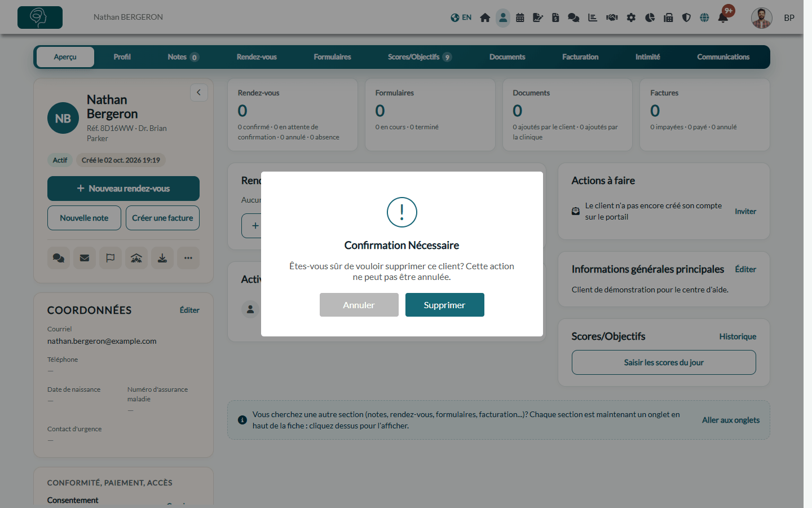812x508 pixels.
Task: Open the calendar icon in top bar
Action: tap(520, 17)
